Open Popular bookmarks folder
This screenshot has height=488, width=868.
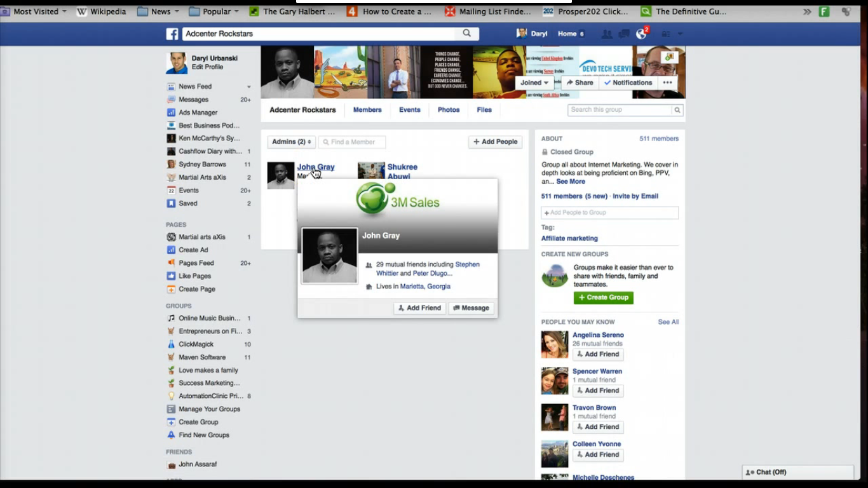(214, 11)
